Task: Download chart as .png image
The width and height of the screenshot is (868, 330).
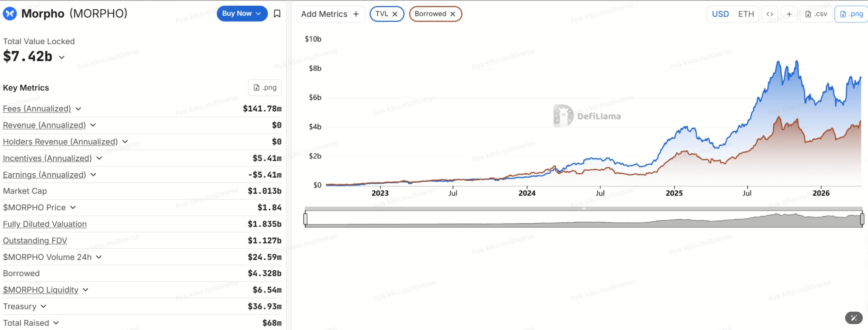Action: coord(851,14)
